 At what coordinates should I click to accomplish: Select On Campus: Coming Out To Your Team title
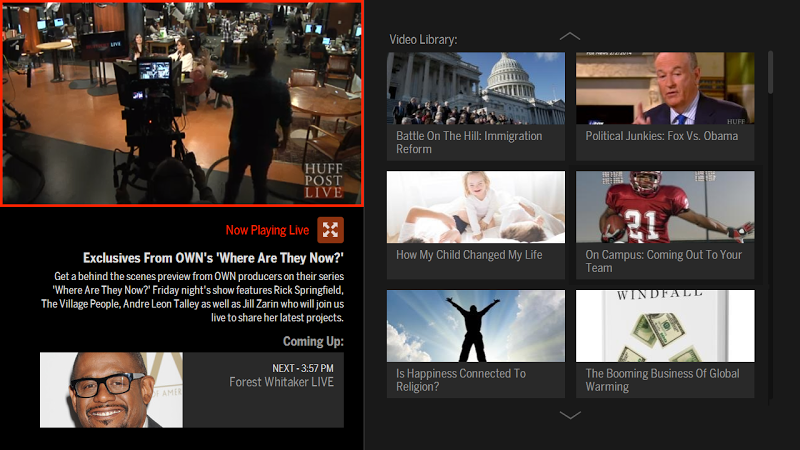coord(663,261)
